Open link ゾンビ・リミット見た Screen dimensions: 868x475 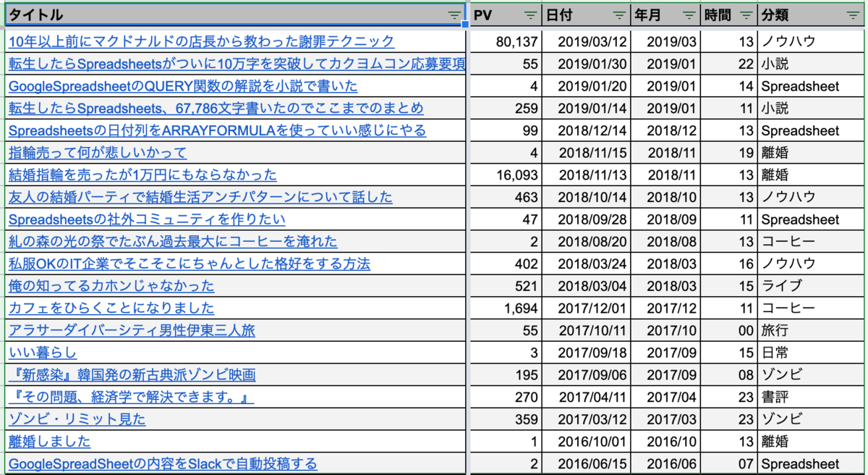[x=77, y=419]
